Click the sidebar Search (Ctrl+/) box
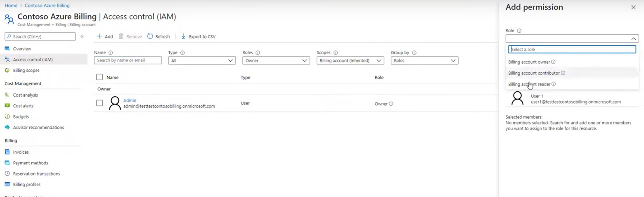This screenshot has height=197, width=644. click(x=40, y=36)
